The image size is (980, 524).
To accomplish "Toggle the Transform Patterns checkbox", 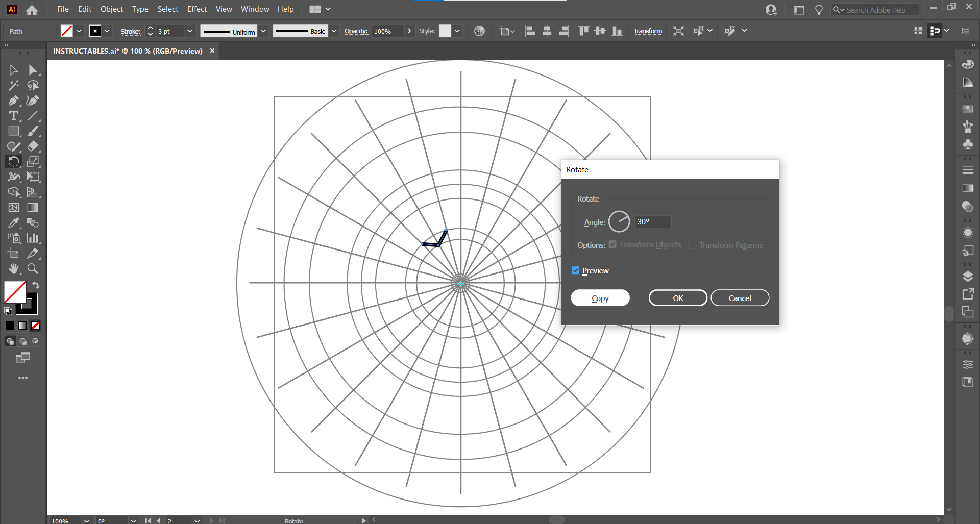I will coord(692,245).
